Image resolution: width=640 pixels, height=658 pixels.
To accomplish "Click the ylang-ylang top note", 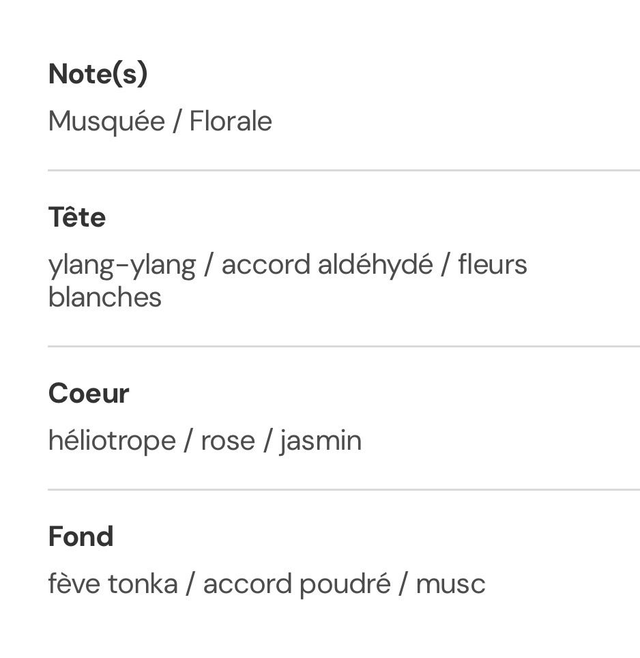I will [x=122, y=265].
